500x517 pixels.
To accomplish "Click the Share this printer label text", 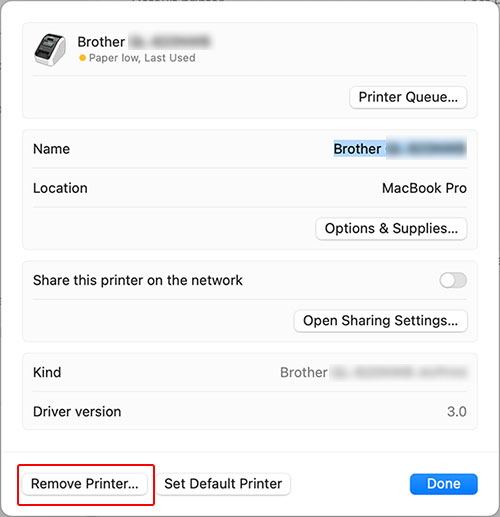I will point(138,280).
